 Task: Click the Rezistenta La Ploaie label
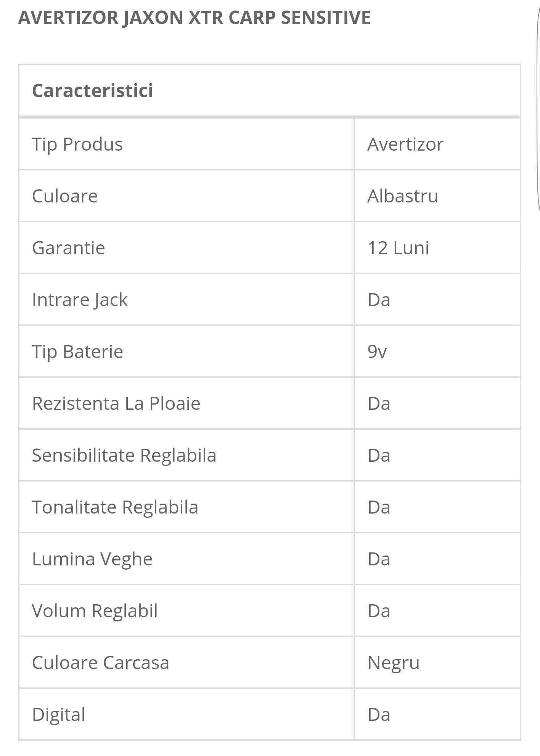116,403
